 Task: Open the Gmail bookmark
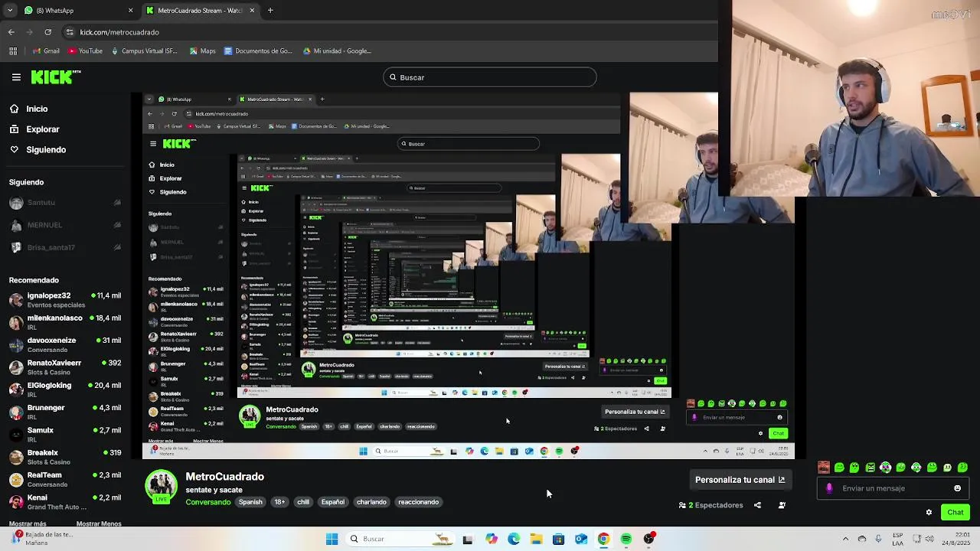(x=46, y=51)
